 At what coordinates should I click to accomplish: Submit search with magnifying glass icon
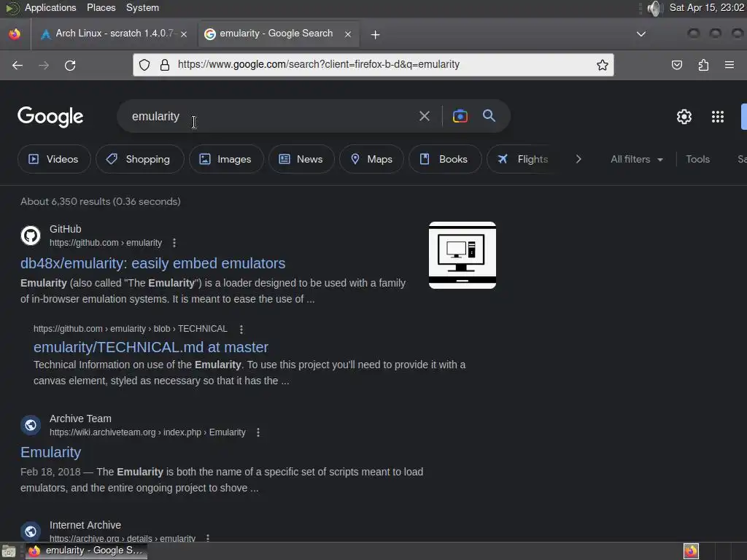coord(489,116)
